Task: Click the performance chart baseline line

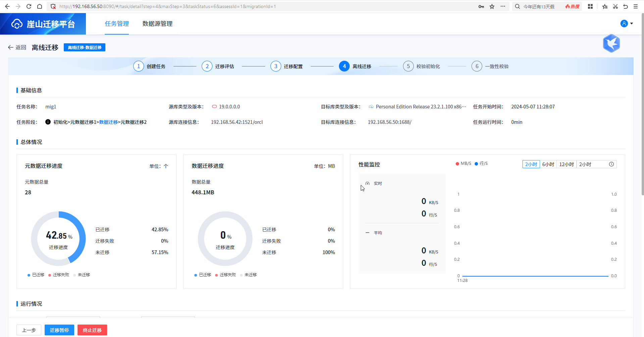Action: pos(535,276)
